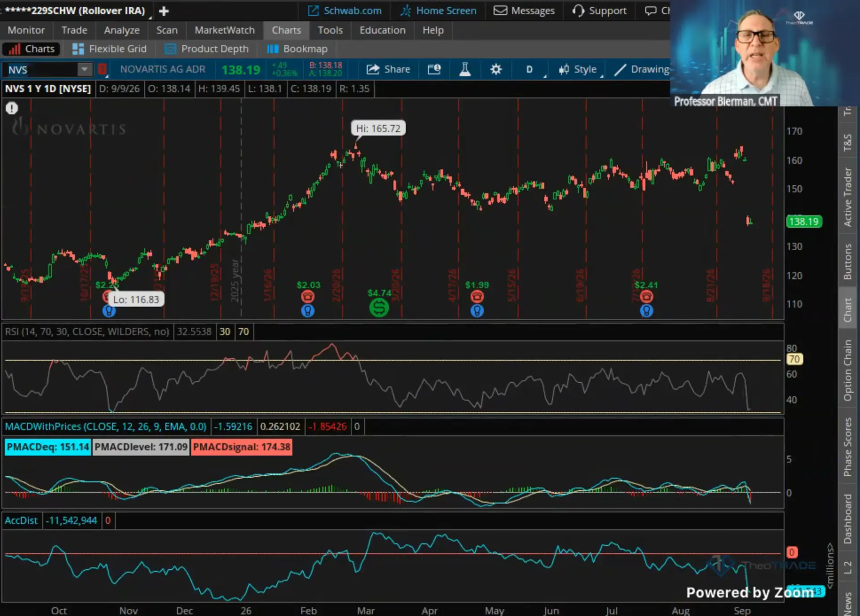Toggle the Active Trader side panel

[x=847, y=197]
